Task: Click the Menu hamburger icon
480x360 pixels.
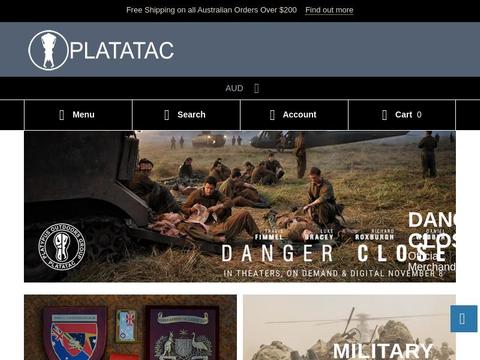Action: pyautogui.click(x=61, y=115)
